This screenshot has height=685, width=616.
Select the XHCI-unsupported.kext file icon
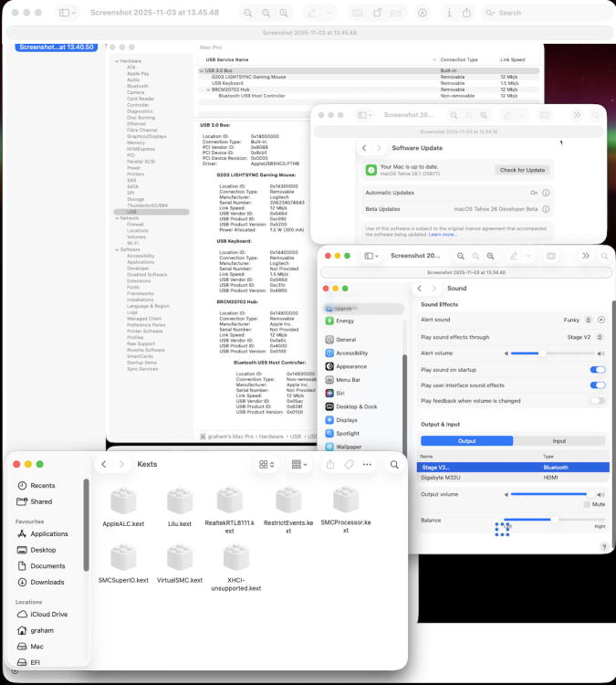[x=236, y=558]
